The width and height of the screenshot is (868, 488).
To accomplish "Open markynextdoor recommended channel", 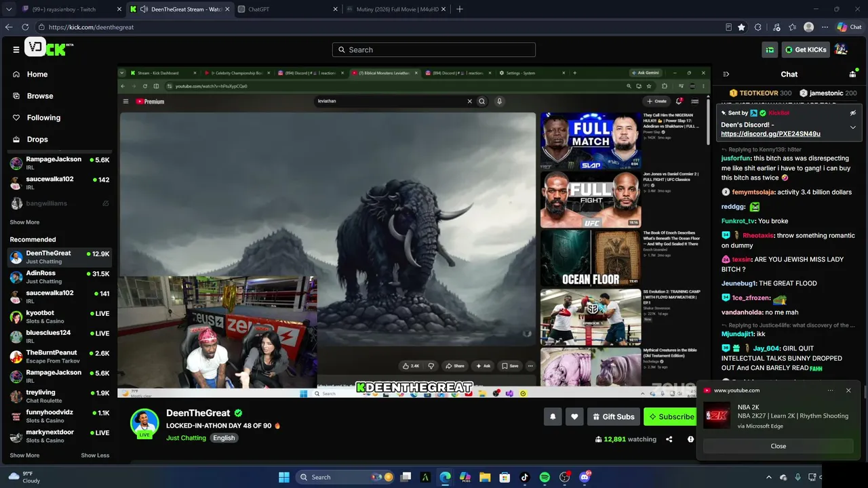I will pos(60,436).
